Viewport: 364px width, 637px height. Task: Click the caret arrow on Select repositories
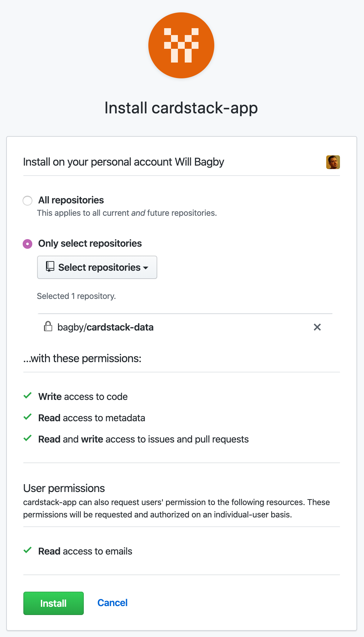pyautogui.click(x=146, y=268)
